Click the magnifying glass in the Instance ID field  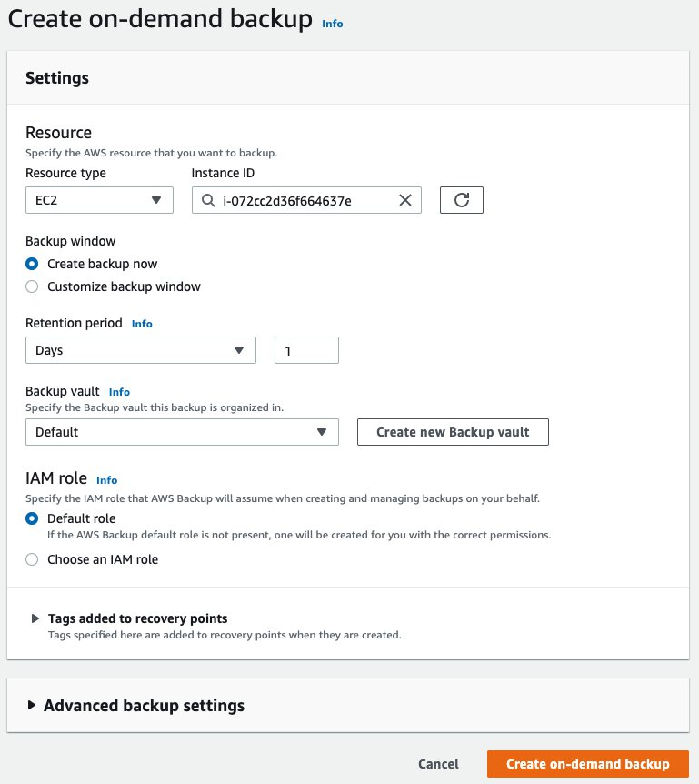coord(206,200)
